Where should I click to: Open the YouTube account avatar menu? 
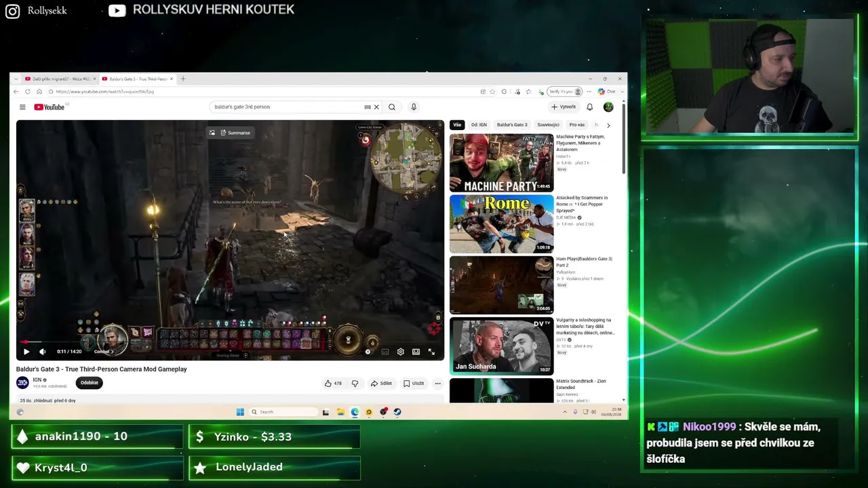click(608, 107)
